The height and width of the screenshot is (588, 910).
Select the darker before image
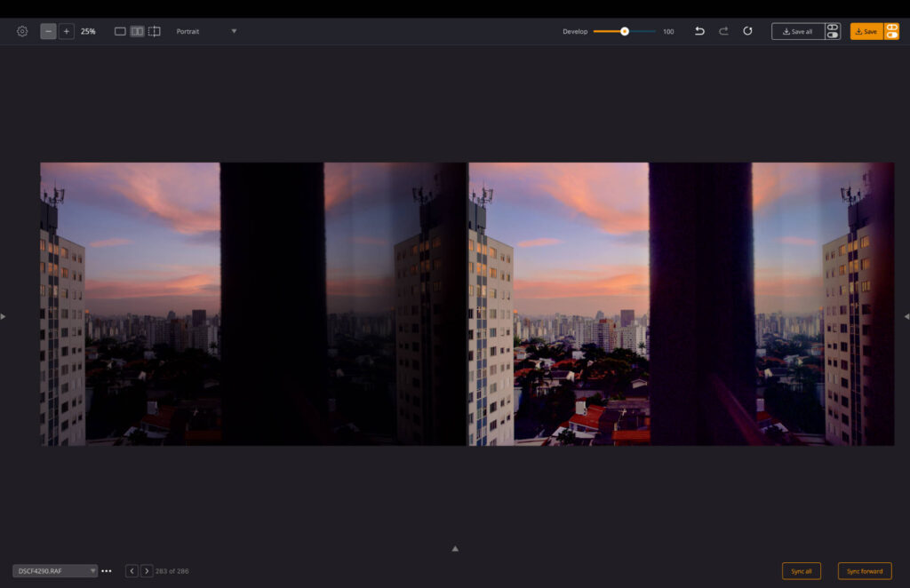click(253, 304)
